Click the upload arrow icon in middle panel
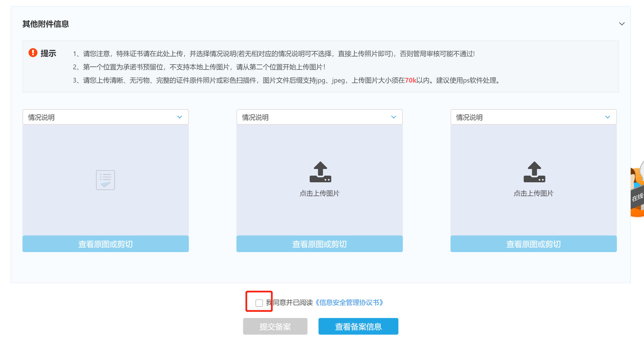This screenshot has width=644, height=346. coord(320,172)
